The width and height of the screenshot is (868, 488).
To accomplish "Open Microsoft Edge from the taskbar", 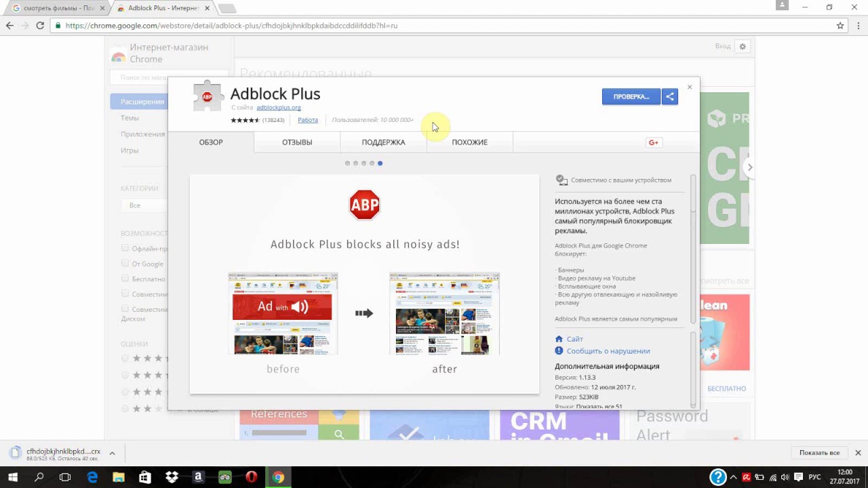I will (92, 477).
